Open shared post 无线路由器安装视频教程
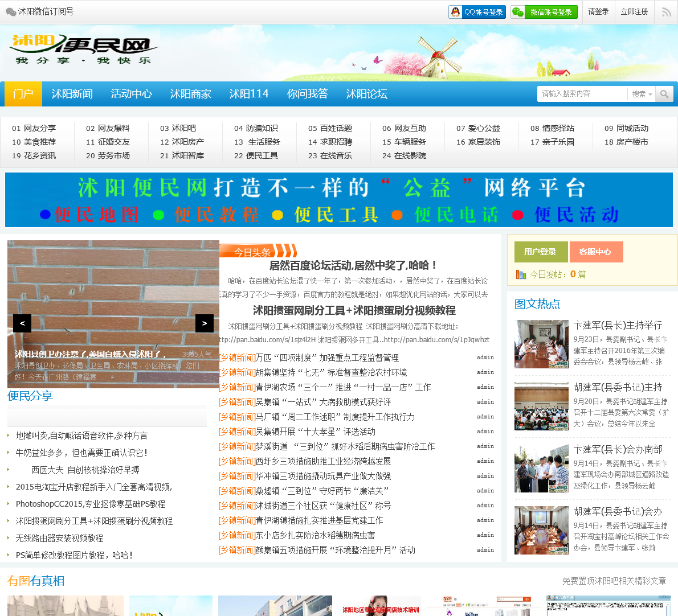678x616 pixels. point(60,538)
